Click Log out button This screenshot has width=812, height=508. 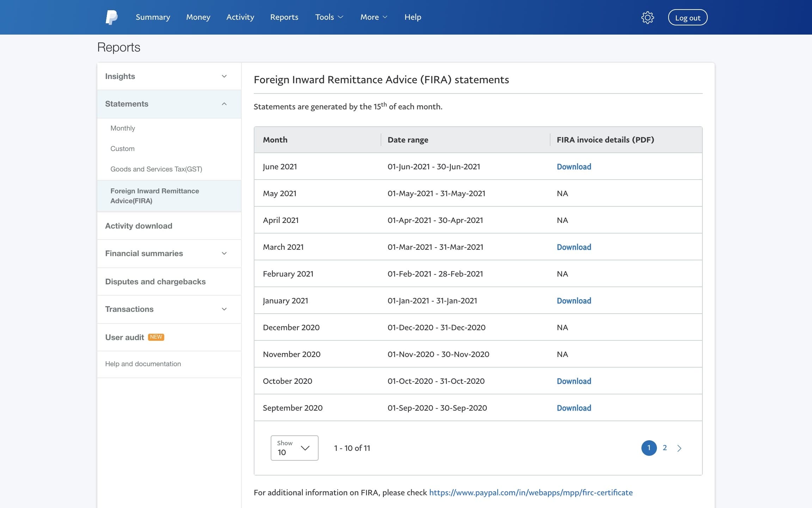[x=688, y=17]
